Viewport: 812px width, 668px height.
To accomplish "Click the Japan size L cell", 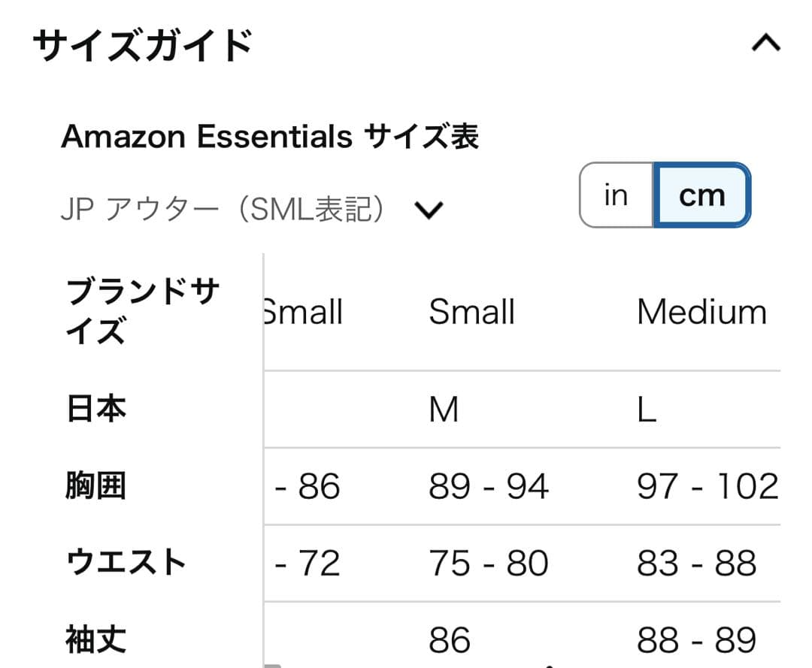I will pyautogui.click(x=647, y=410).
